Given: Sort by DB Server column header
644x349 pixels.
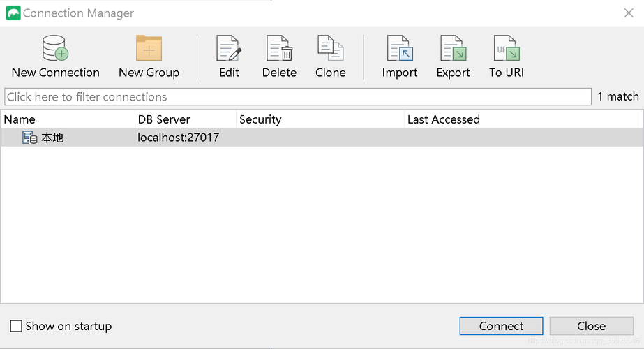Looking at the screenshot, I should 186,119.
